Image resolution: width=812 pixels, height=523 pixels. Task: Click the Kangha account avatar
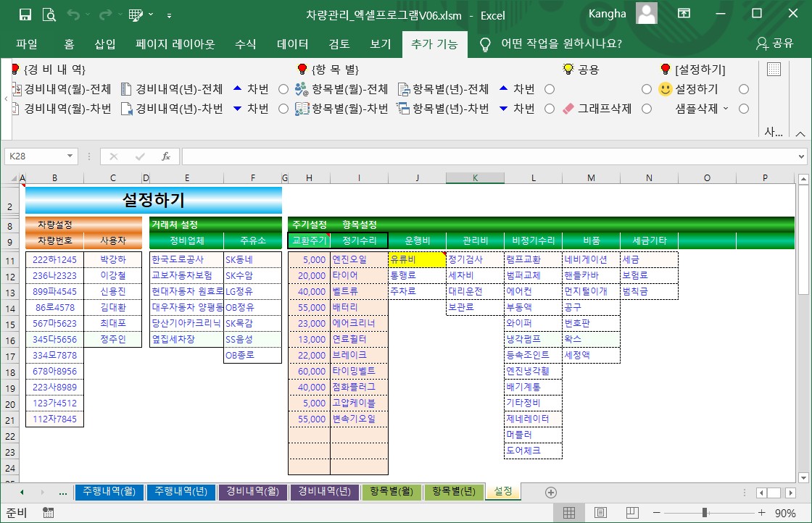[647, 14]
